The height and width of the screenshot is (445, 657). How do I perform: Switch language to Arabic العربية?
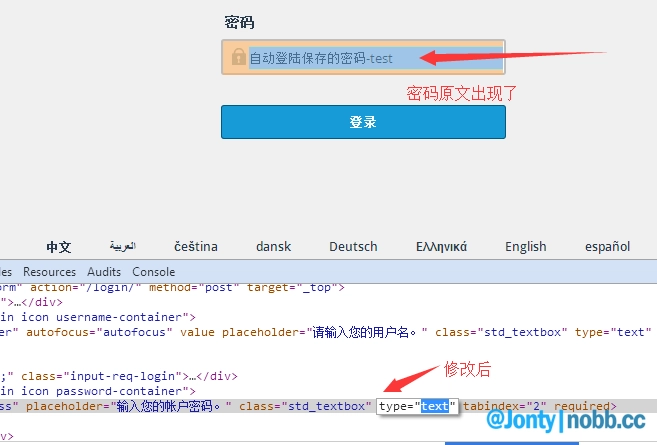(122, 247)
